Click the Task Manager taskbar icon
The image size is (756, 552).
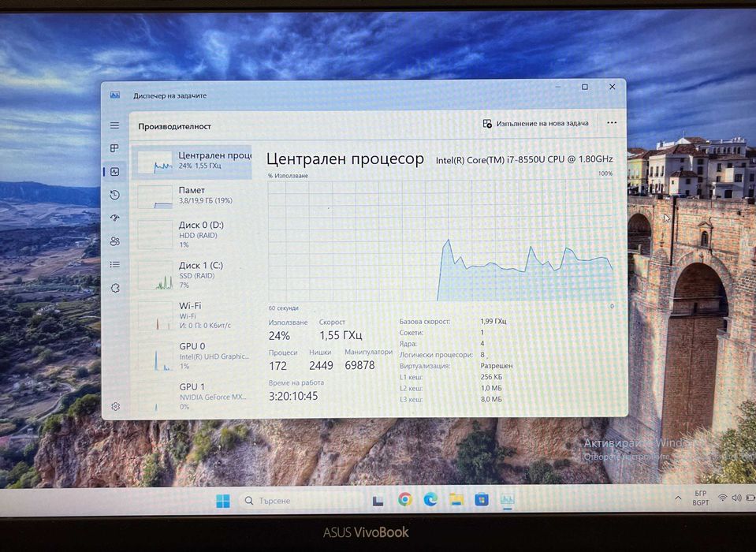(507, 499)
